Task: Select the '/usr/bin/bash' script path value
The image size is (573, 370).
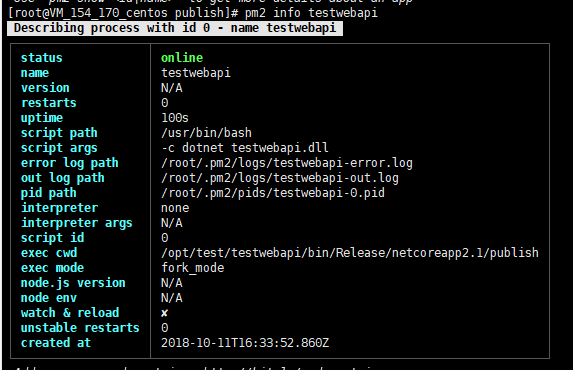Action: [x=206, y=133]
